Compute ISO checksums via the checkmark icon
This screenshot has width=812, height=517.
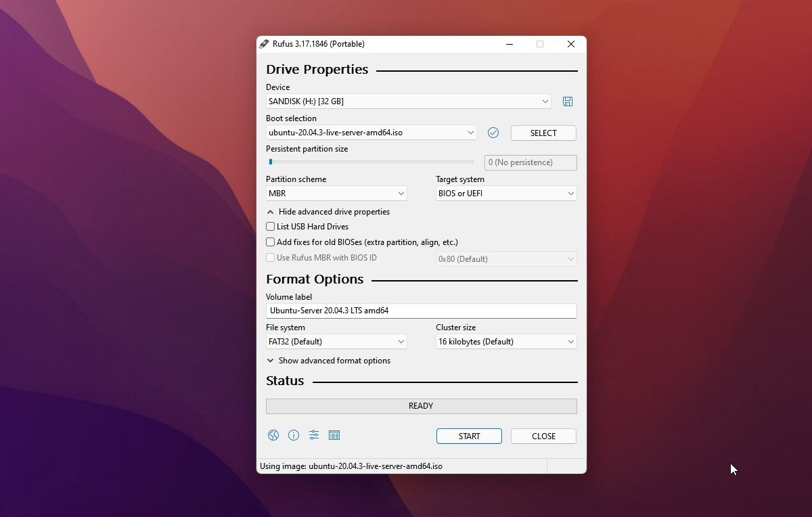pos(493,133)
